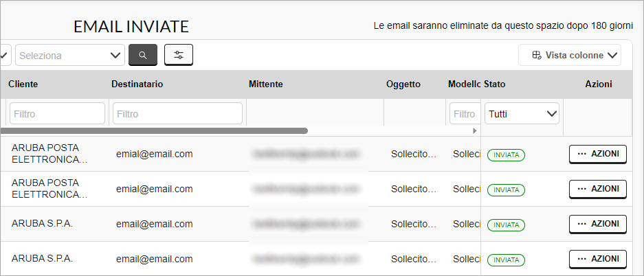This screenshot has width=644, height=276.
Task: Sort by the Cliente column header
Action: (23, 84)
